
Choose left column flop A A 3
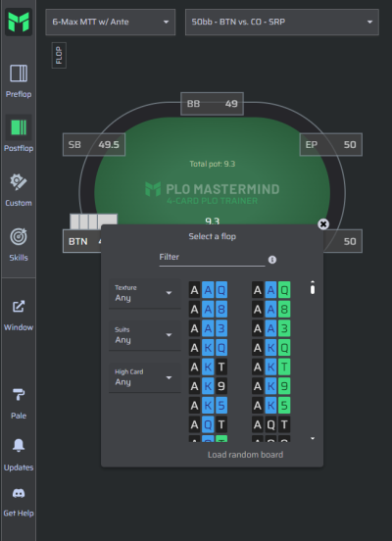pyautogui.click(x=208, y=328)
